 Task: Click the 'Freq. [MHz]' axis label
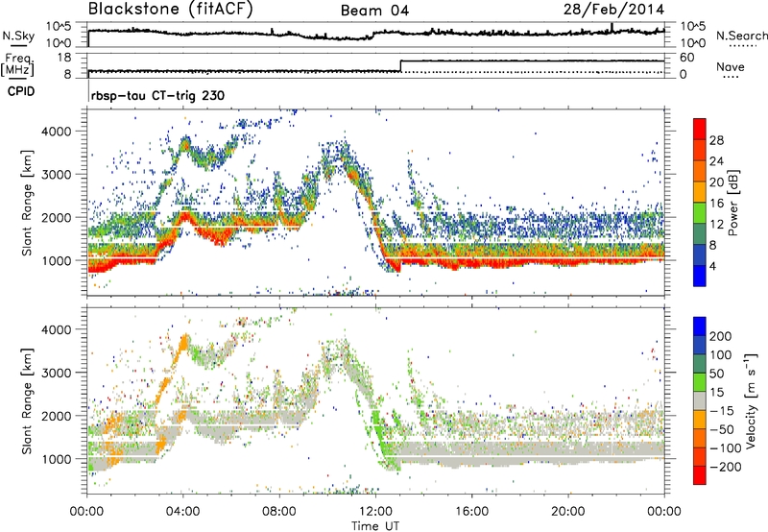click(17, 64)
